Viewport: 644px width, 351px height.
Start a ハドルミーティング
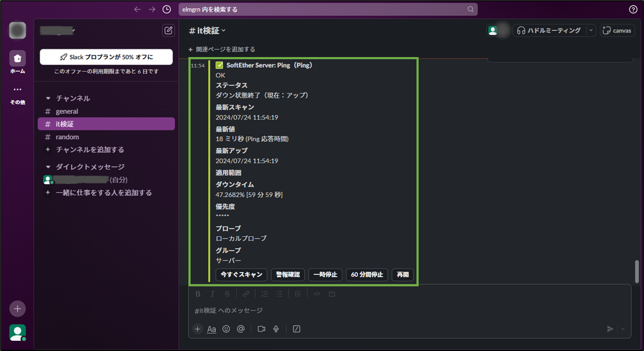tap(550, 30)
